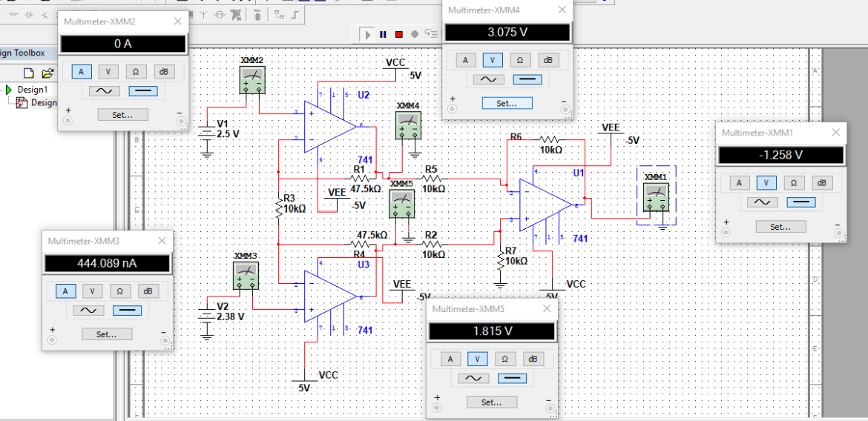Switch XMM2 multimeter to ohm mode

(x=136, y=71)
